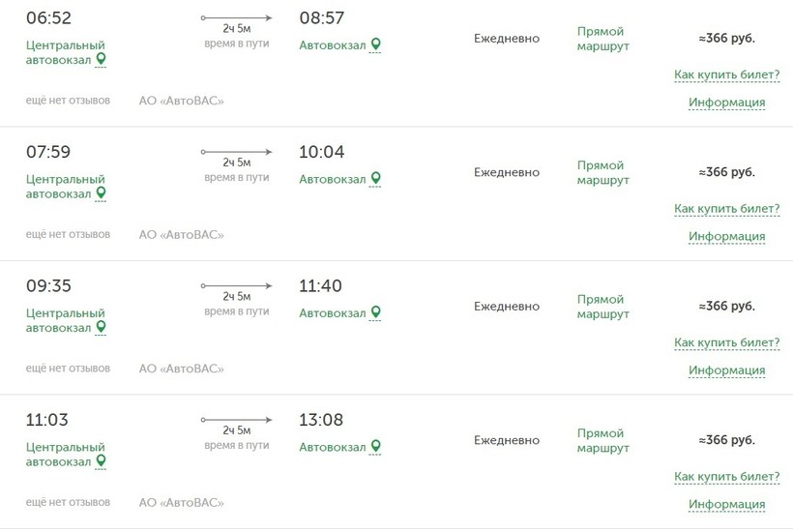Click arrival map pin for 13:08 trip
This screenshot has height=532, width=793.
tap(375, 446)
